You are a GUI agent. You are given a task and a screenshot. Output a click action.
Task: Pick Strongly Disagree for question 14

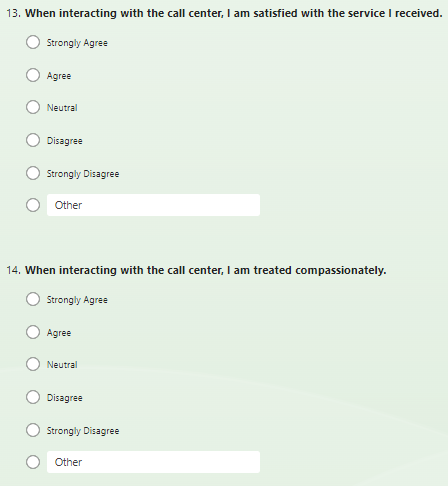pos(33,430)
